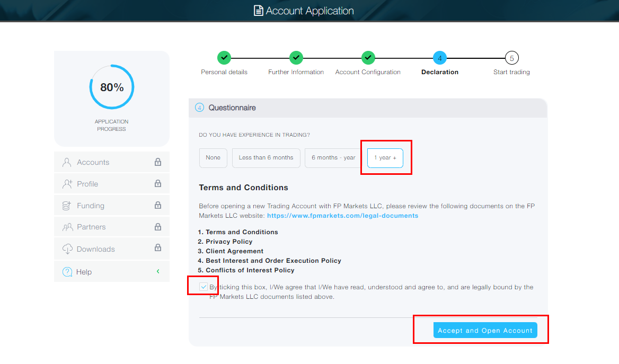Click the Accounts person icon in sidebar
619x364 pixels.
[x=67, y=162]
